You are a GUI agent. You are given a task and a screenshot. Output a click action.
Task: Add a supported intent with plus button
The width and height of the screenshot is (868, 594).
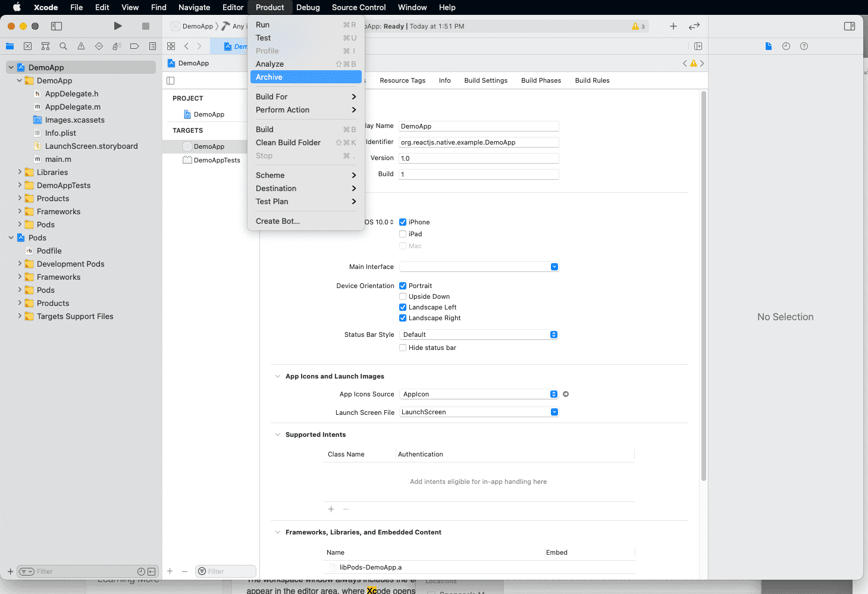tap(331, 509)
